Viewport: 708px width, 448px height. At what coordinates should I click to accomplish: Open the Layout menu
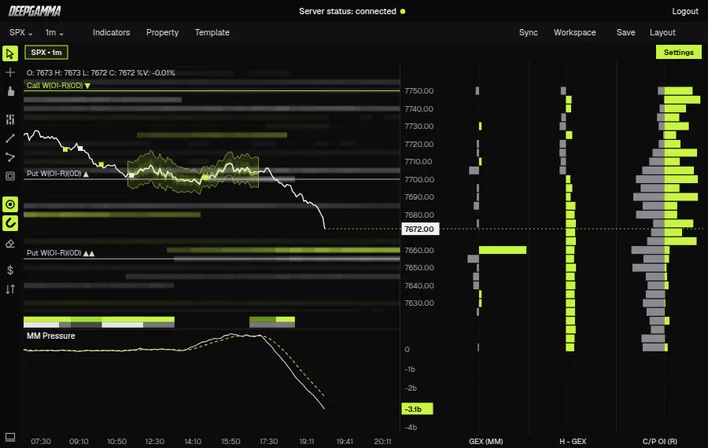[x=662, y=33]
